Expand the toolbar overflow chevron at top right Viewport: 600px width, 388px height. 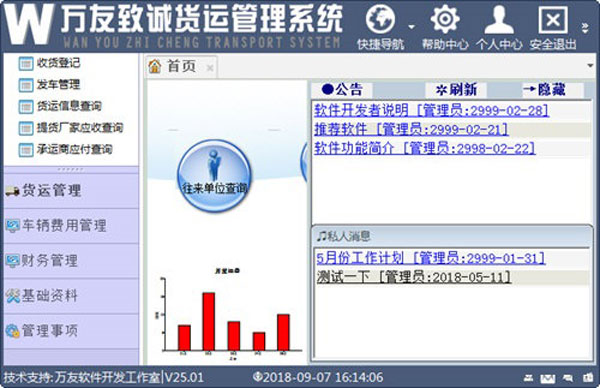585,28
